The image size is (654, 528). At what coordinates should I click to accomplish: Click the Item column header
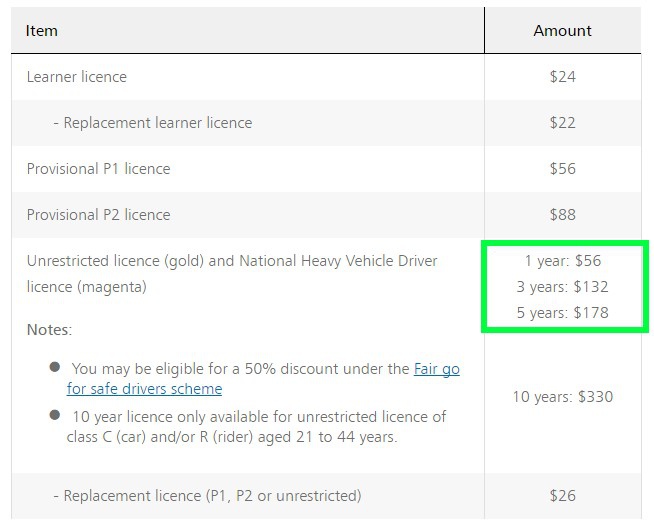[42, 31]
